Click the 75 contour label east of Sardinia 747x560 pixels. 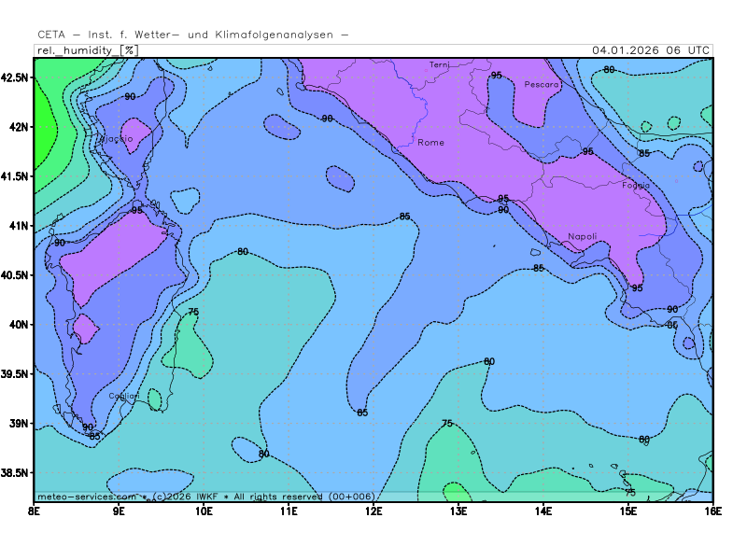click(193, 312)
